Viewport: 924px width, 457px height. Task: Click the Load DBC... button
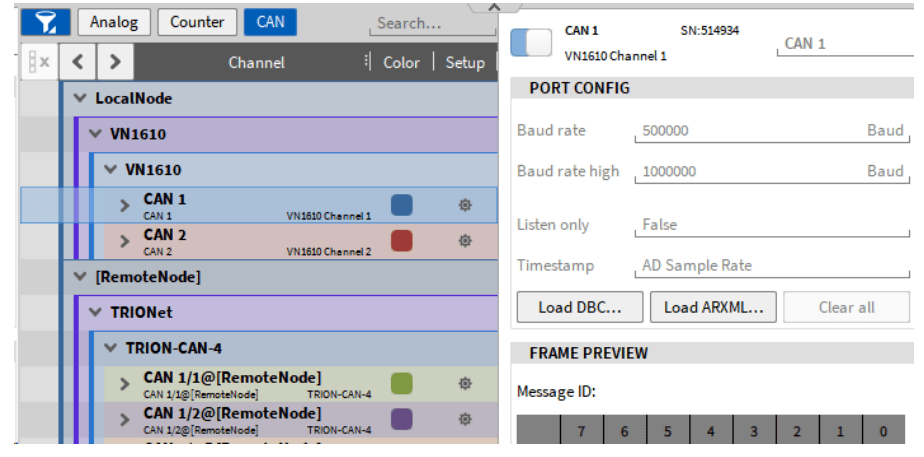[x=579, y=307]
